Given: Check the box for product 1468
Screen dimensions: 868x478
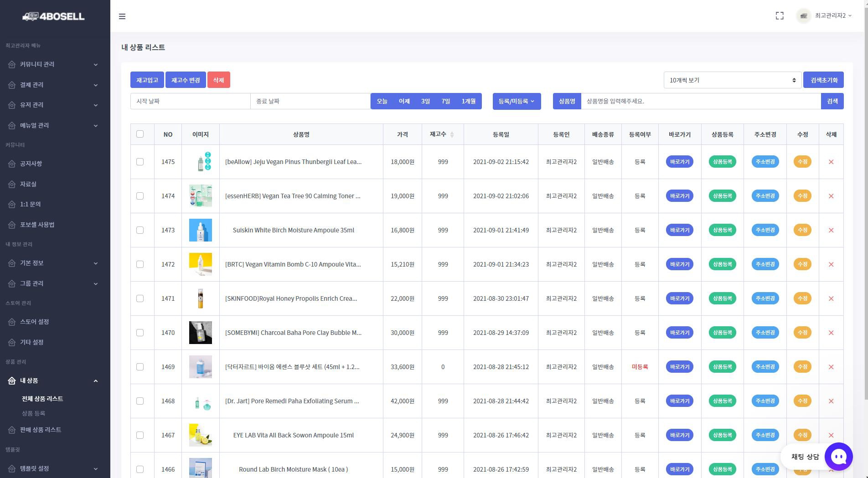Looking at the screenshot, I should click(x=140, y=401).
